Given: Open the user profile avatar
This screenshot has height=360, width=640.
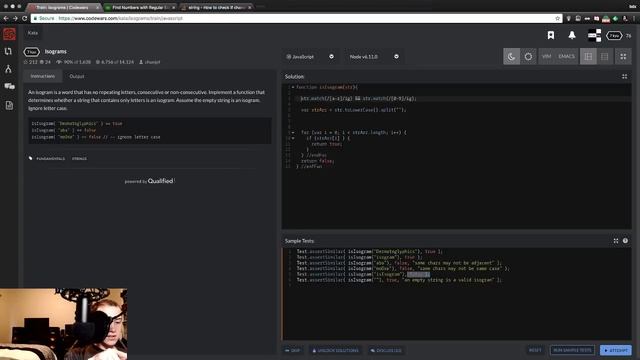Looking at the screenshot, I should (x=594, y=35).
